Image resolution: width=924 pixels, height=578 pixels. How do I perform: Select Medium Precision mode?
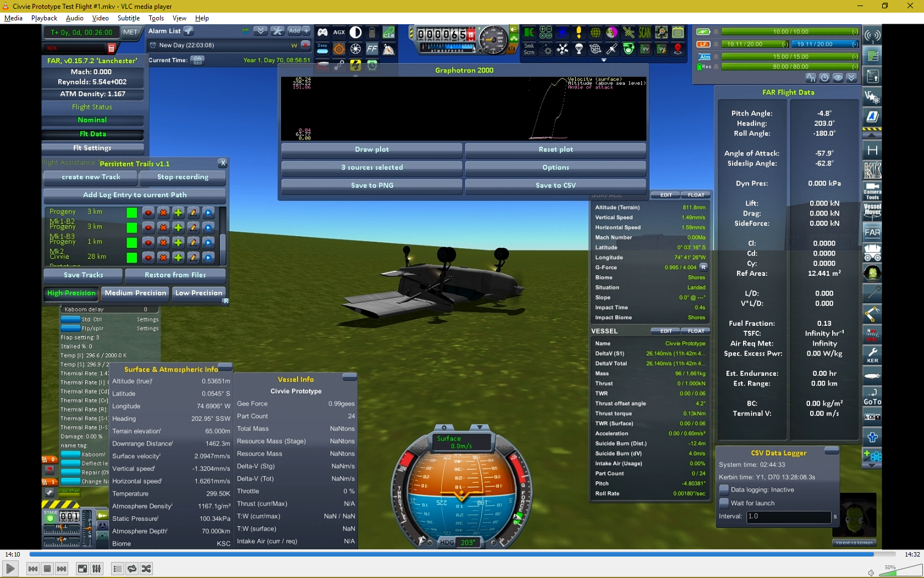[x=135, y=293]
